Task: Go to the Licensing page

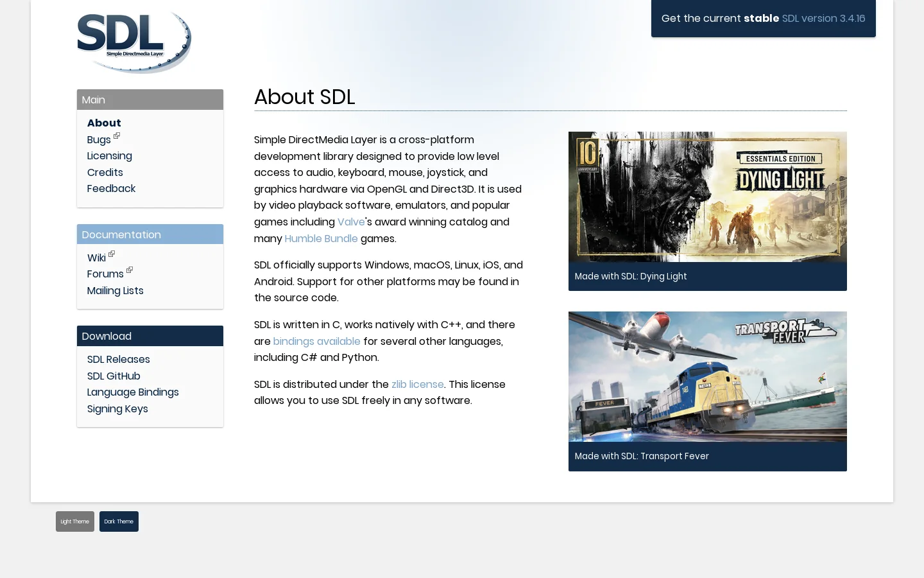Action: pos(110,155)
